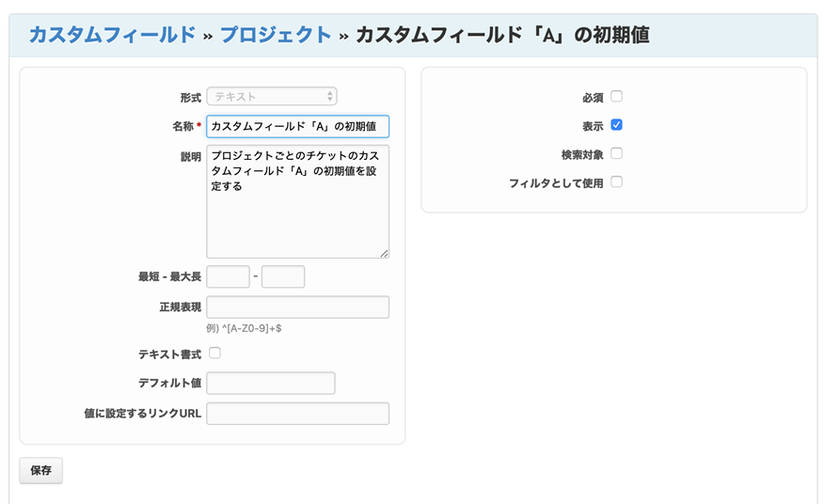Grab the description textarea resize handle
The height and width of the screenshot is (504, 824).
(x=384, y=253)
